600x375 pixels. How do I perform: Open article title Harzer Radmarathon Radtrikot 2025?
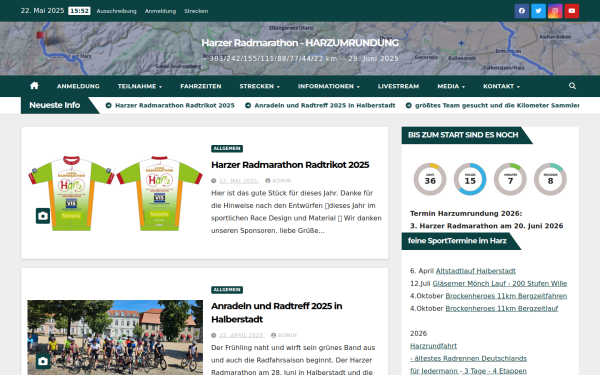290,165
